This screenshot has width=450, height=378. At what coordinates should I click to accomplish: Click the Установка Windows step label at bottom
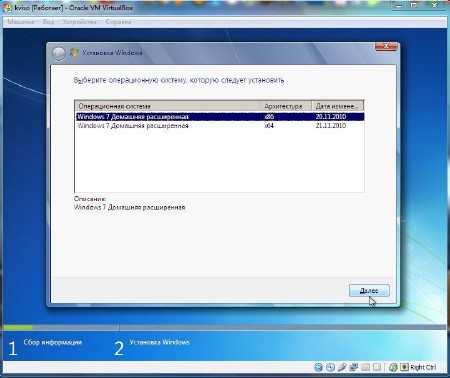(159, 342)
